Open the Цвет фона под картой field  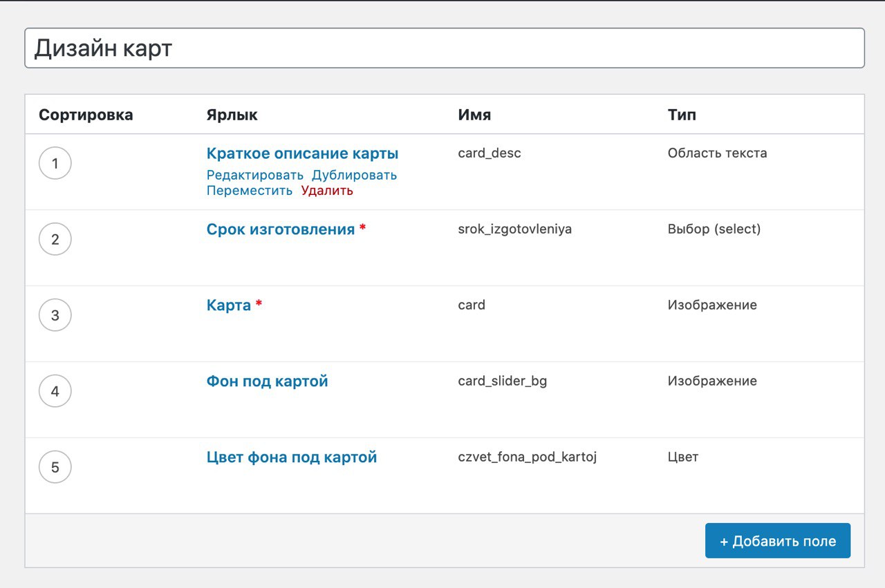292,457
